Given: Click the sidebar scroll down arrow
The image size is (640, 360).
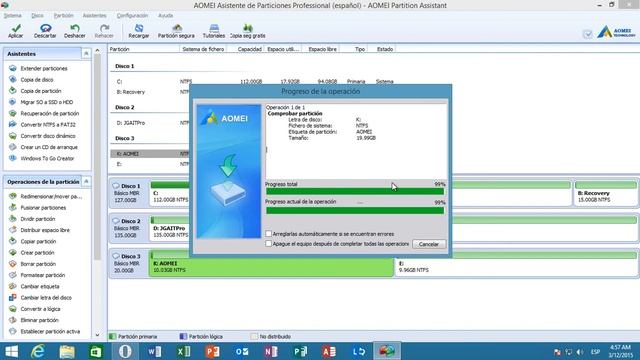Looking at the screenshot, I should click(97, 335).
